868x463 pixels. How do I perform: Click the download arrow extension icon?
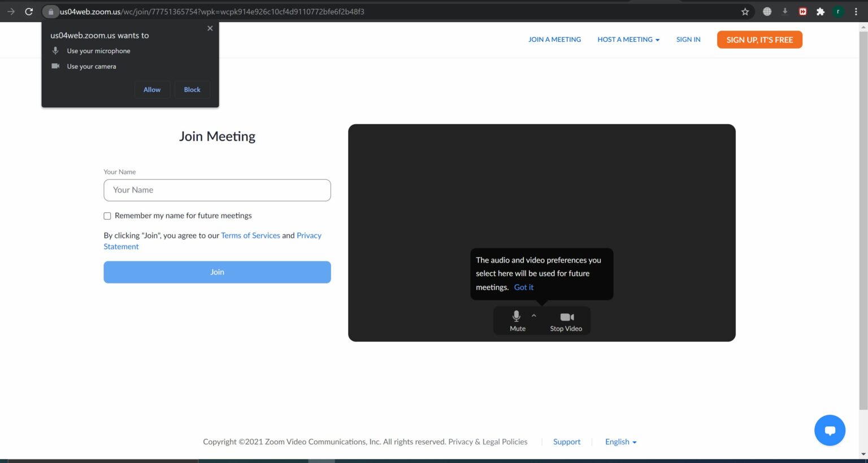coord(785,11)
